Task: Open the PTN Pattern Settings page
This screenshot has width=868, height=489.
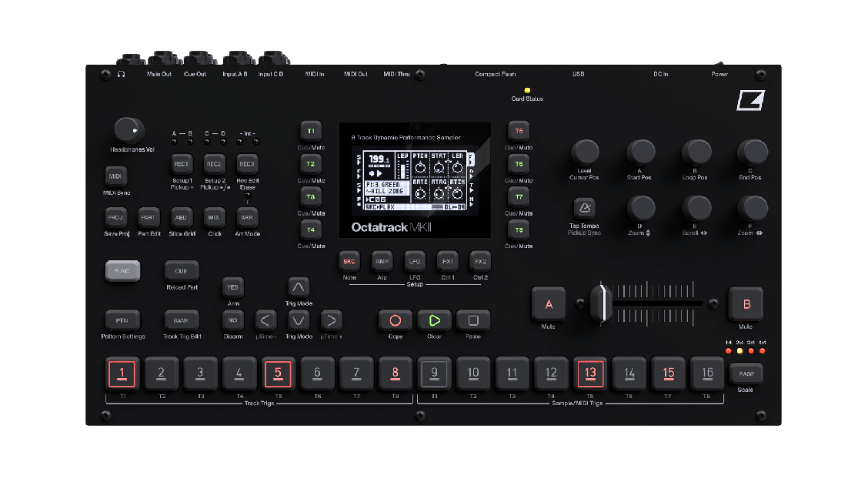Action: pyautogui.click(x=122, y=321)
